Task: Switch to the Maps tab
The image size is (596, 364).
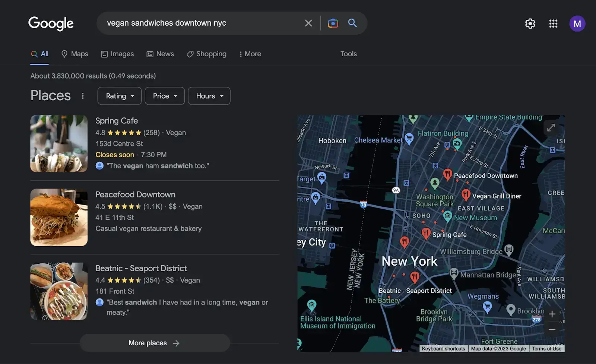Action: 75,54
